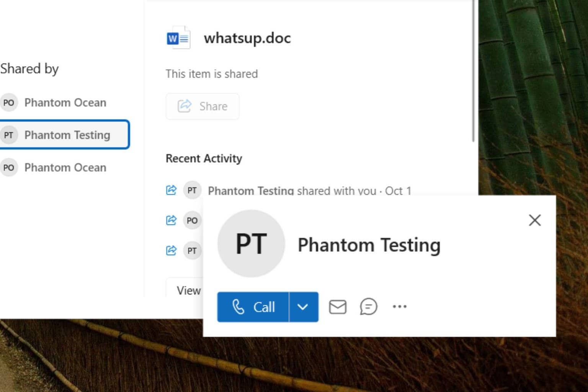Expand the Call options dropdown arrow
Viewport: 588px width, 392px height.
pyautogui.click(x=304, y=307)
